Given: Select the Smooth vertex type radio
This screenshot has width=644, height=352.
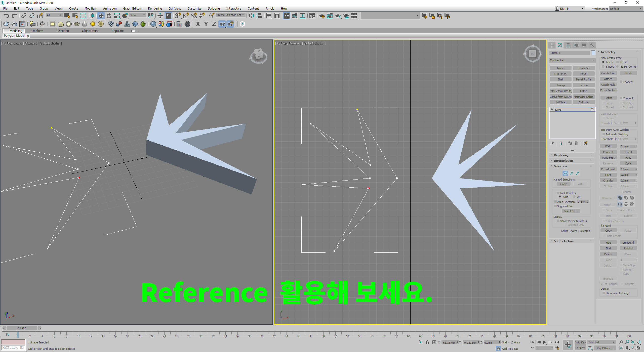Looking at the screenshot, I should click(603, 67).
